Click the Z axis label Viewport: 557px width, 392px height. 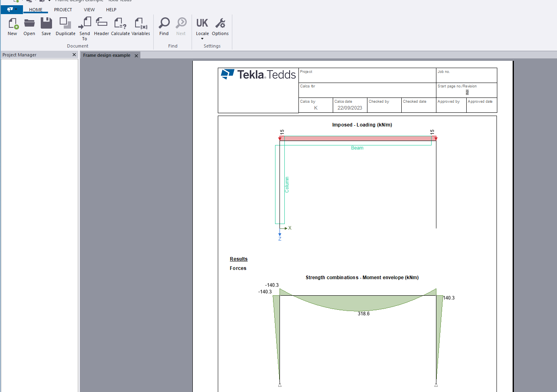(280, 239)
